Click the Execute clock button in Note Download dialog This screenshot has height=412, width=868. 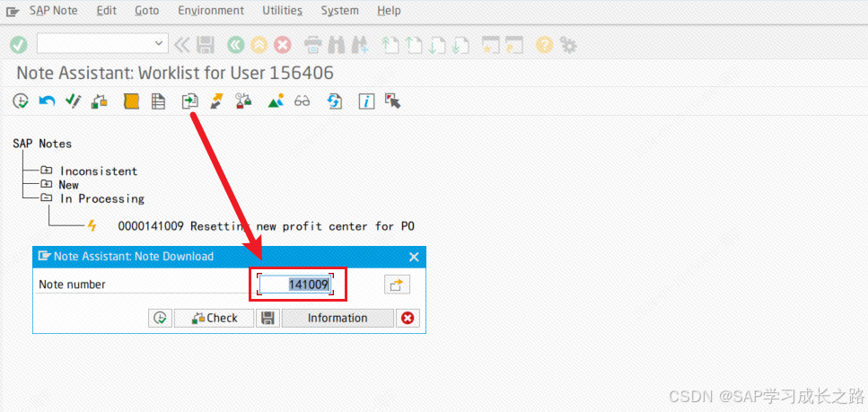click(x=161, y=318)
